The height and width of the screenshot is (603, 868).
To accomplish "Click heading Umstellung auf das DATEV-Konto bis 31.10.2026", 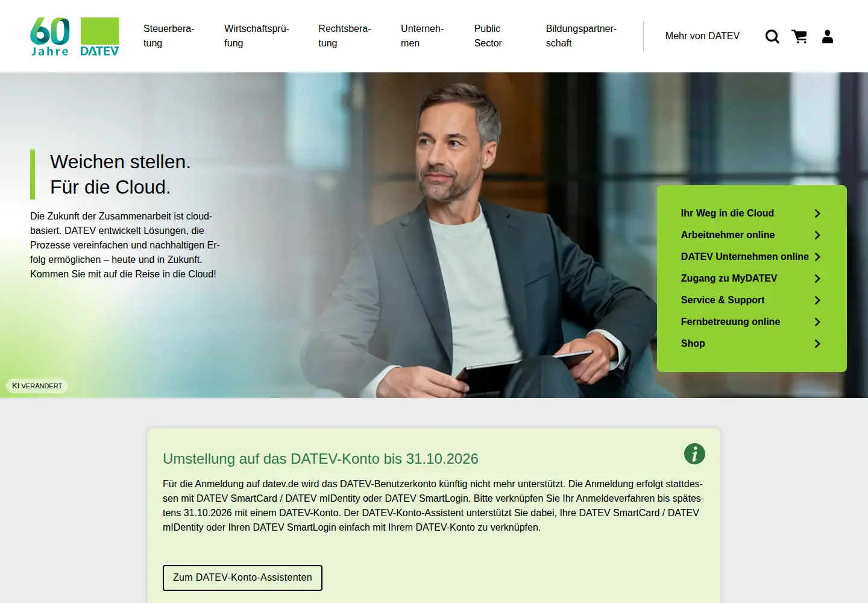I will point(320,459).
